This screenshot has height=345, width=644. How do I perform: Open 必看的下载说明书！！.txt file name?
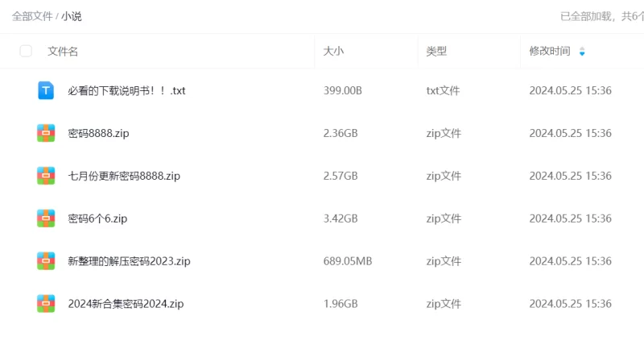(126, 90)
